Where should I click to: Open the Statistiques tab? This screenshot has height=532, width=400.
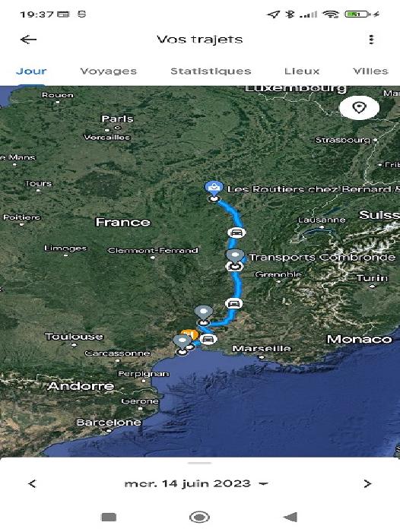point(211,71)
